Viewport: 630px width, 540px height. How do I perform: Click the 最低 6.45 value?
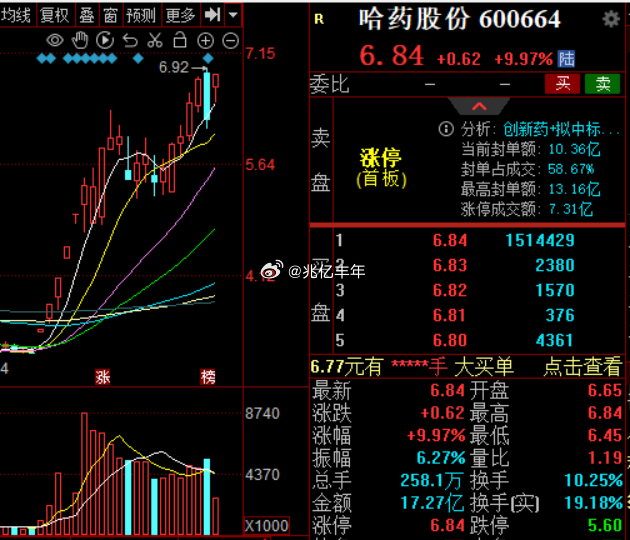coord(605,435)
